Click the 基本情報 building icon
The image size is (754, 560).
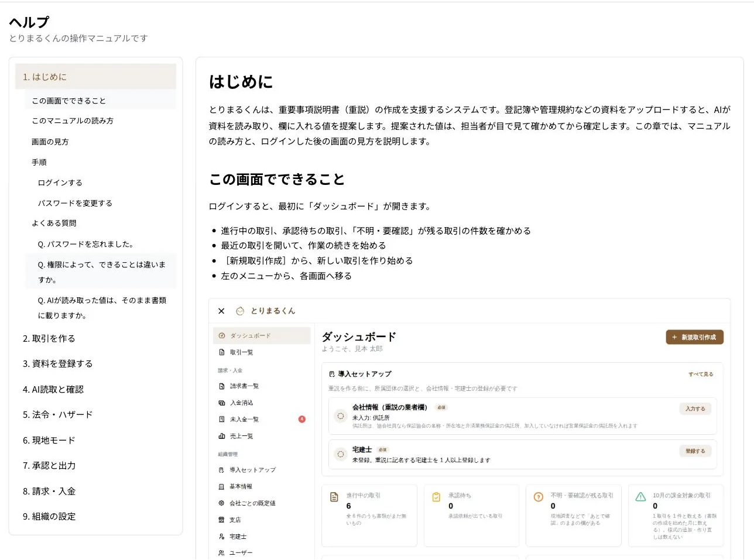point(221,486)
